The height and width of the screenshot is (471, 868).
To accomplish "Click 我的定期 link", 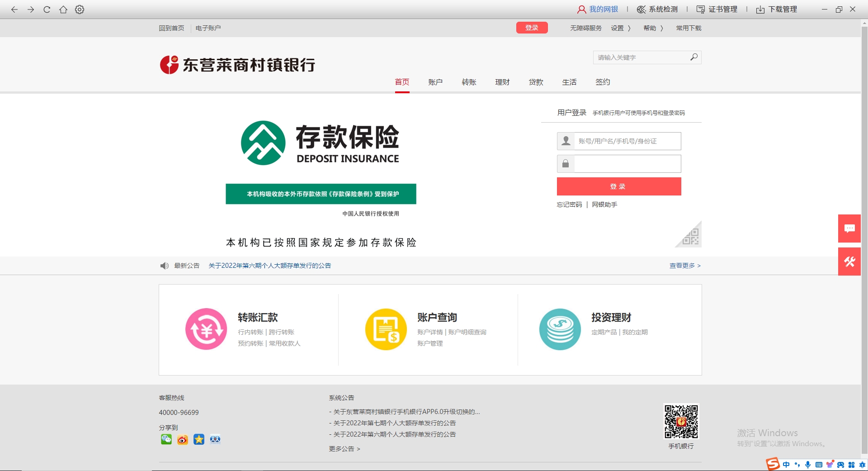I will [x=635, y=332].
